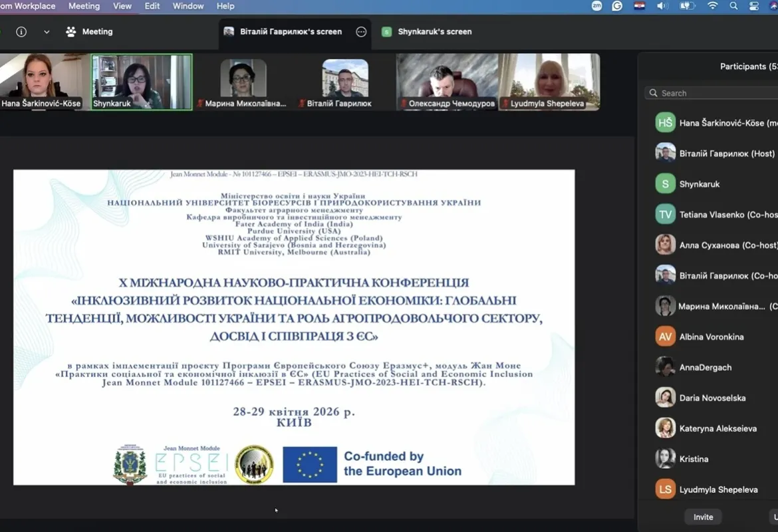The width and height of the screenshot is (778, 532).
Task: Open Spotlight search from menu bar
Action: [732, 6]
